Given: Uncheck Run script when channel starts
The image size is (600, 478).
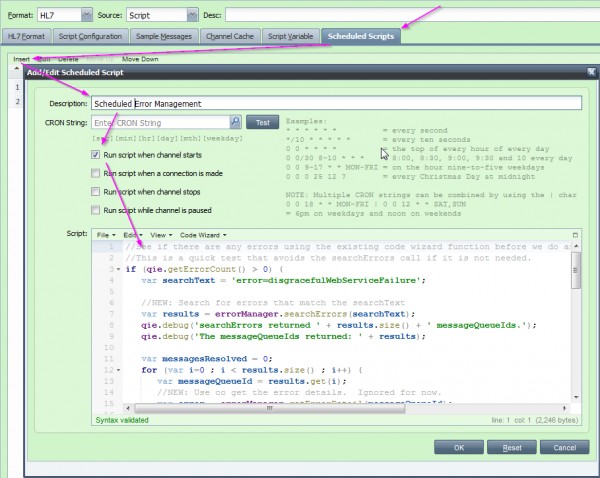Looking at the screenshot, I should coord(95,155).
